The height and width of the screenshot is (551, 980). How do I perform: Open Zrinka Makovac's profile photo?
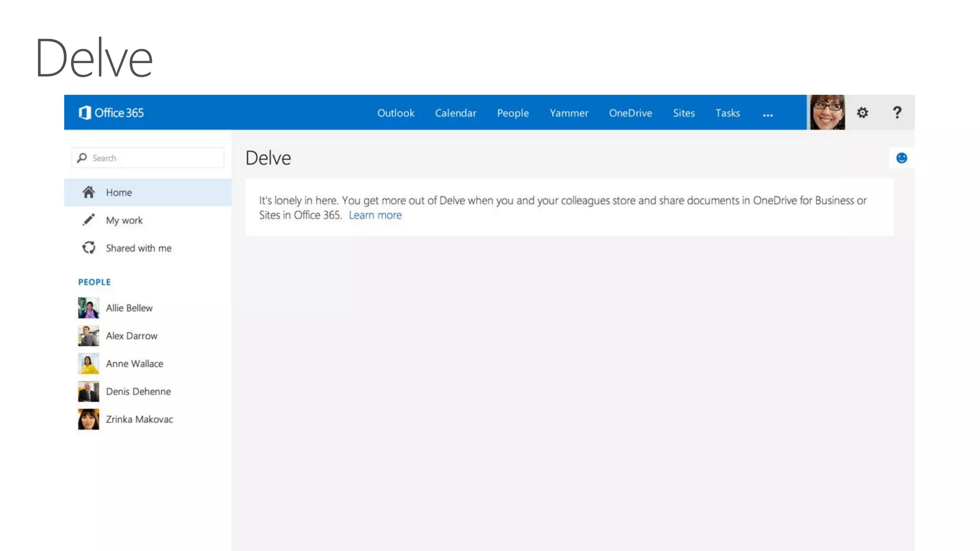(89, 419)
